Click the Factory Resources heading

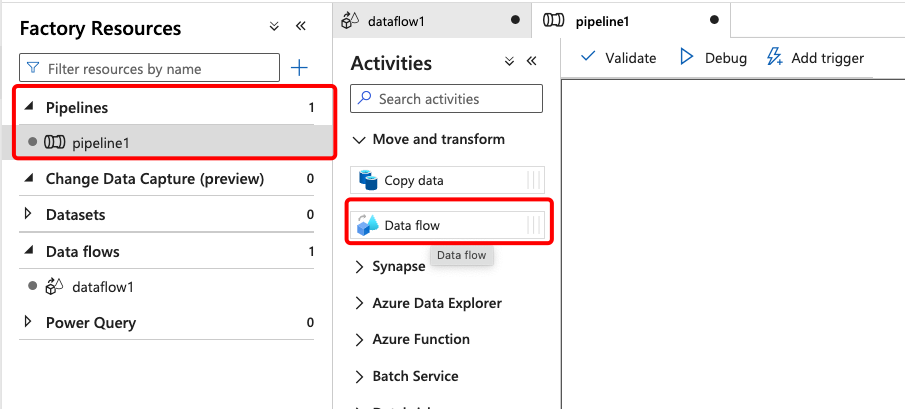point(100,28)
